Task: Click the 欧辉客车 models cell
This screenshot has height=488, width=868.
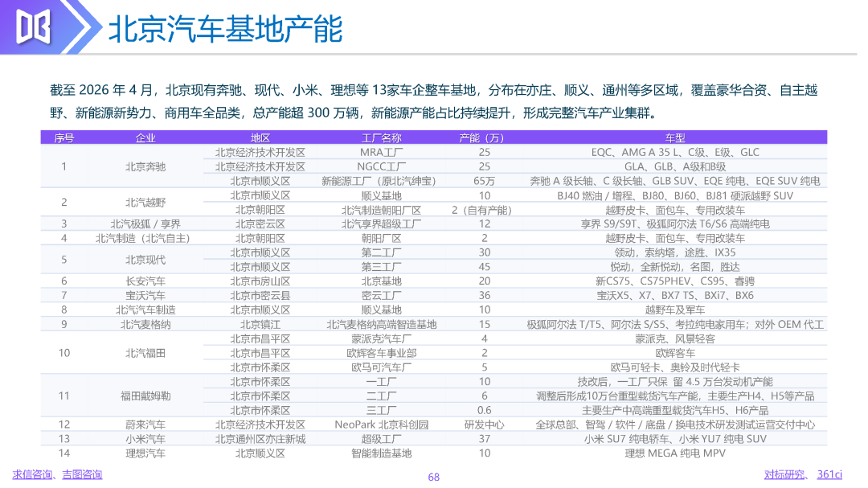Action: pos(675,354)
